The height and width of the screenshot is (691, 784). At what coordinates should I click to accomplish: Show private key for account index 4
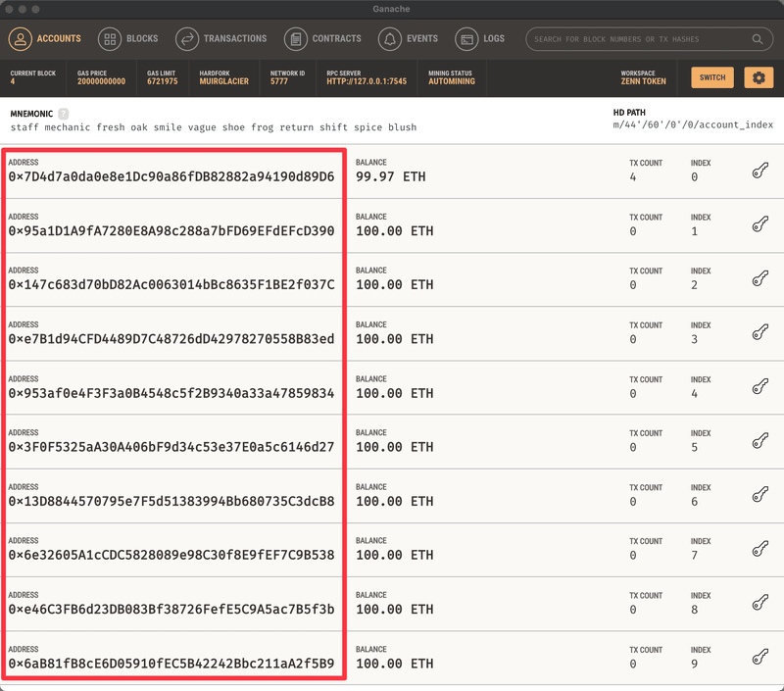[760, 386]
